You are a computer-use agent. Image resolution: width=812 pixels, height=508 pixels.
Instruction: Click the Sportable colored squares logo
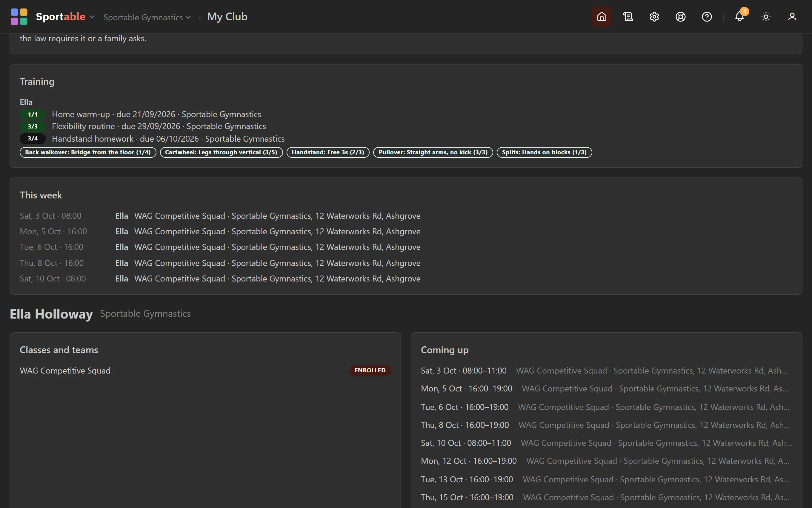[x=19, y=16]
